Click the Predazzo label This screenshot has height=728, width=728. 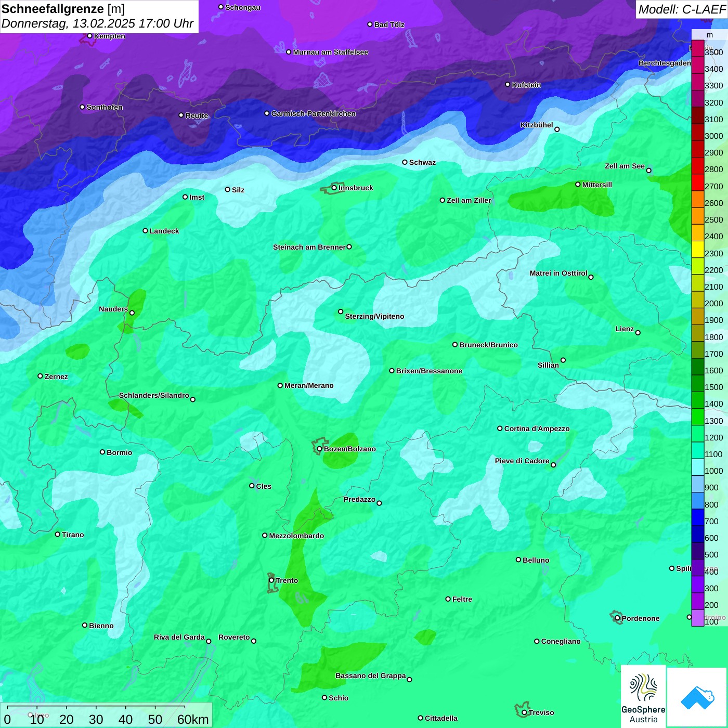359,499
